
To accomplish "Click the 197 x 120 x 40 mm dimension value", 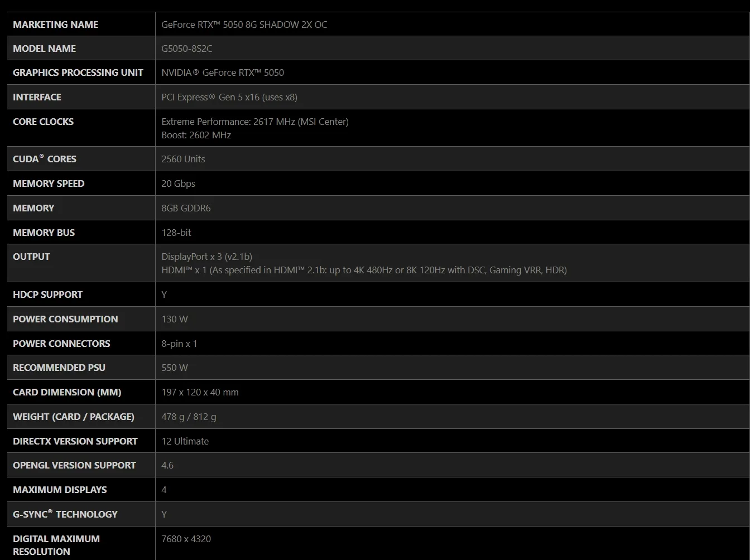I will click(x=200, y=392).
